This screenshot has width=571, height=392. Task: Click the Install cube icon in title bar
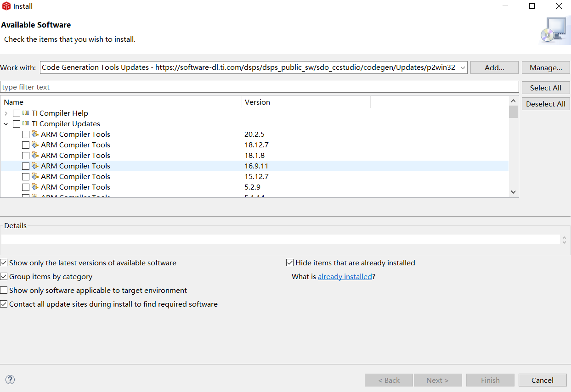point(6,6)
